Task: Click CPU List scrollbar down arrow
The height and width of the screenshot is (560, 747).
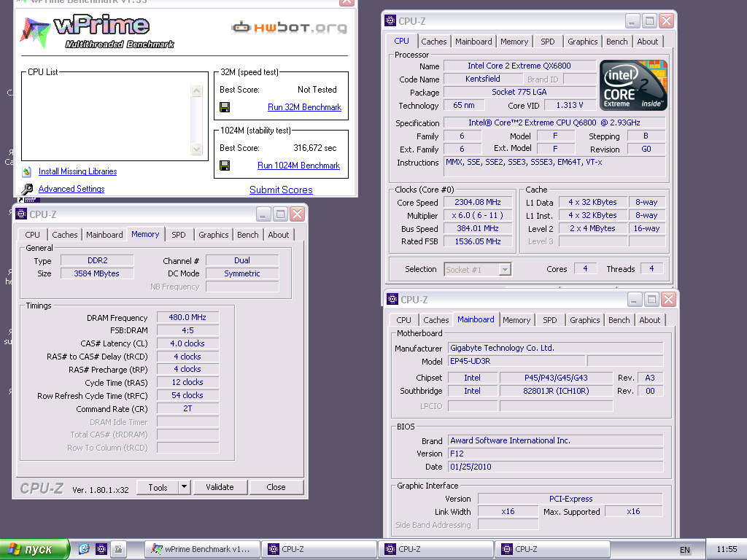Action: (196, 149)
